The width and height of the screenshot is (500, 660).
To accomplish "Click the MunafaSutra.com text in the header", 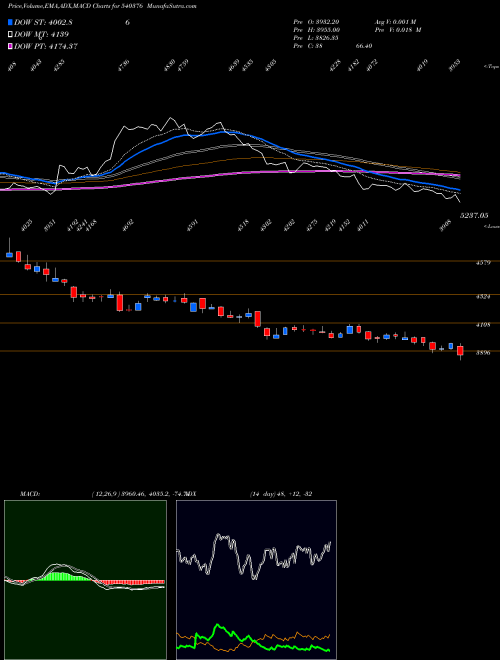I will pyautogui.click(x=173, y=6).
